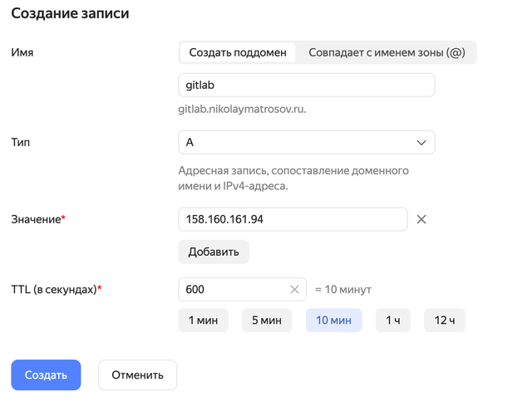Open the Тип record type dropdown
This screenshot has width=532, height=406.
pos(306,142)
